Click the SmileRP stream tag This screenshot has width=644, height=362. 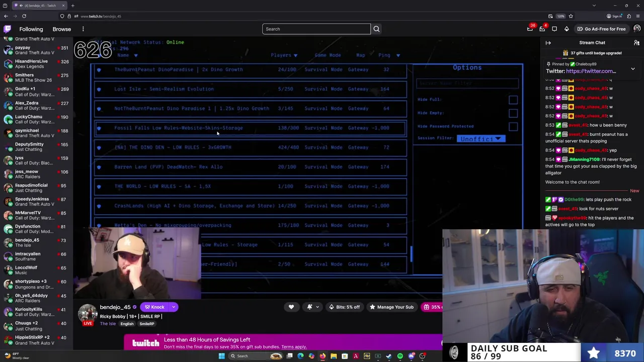(146, 324)
